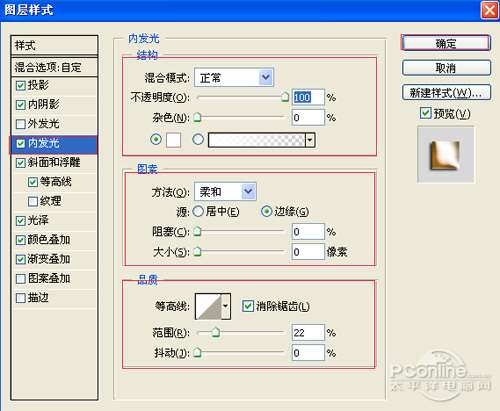
Task: Toggle the 消除锯齿 anti-alias checkbox
Action: point(248,306)
